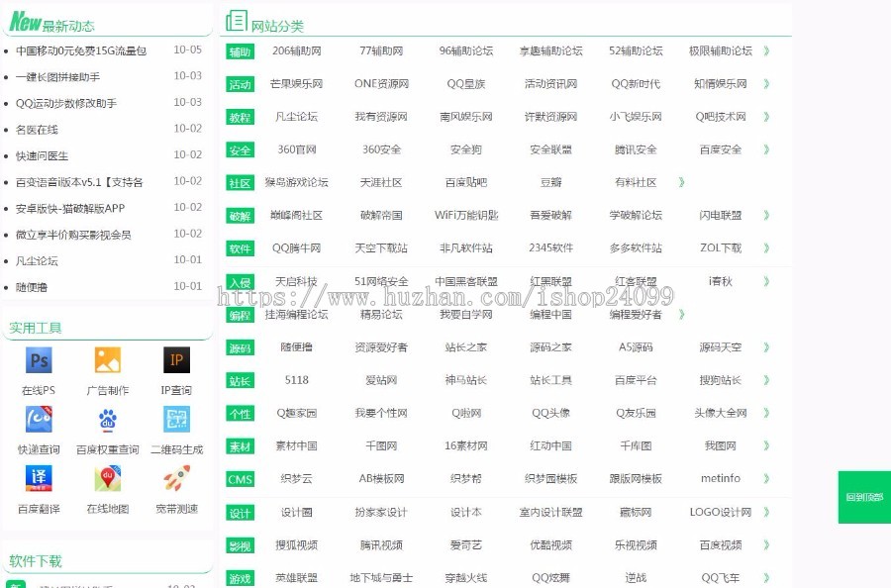The height and width of the screenshot is (588, 891).
Task: Visit the 5118 link
Action: pyautogui.click(x=296, y=380)
